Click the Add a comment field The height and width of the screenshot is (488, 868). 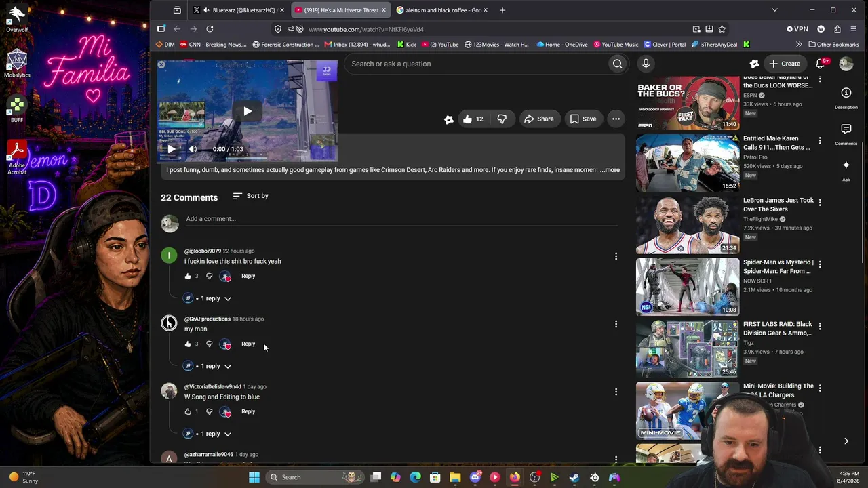click(x=401, y=219)
